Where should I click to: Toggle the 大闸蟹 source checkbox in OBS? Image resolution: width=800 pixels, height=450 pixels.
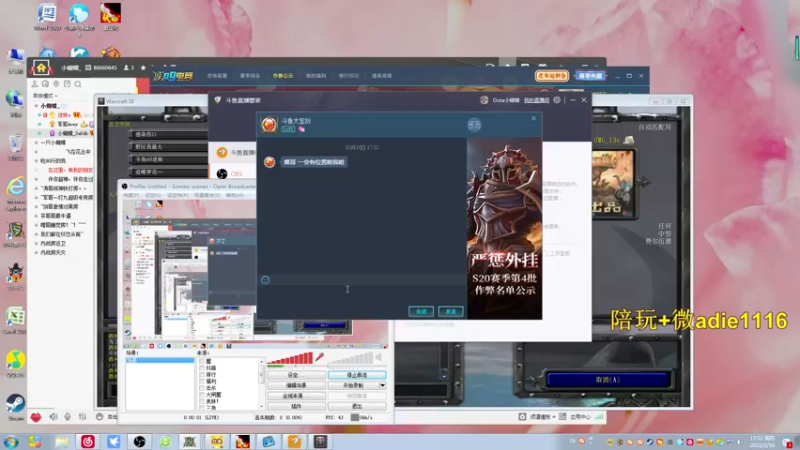202,394
